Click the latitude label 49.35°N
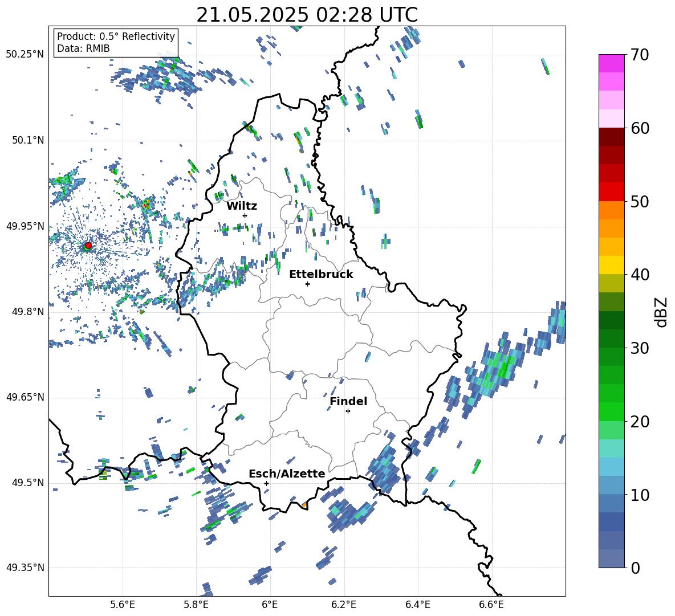The height and width of the screenshot is (616, 675). [25, 568]
